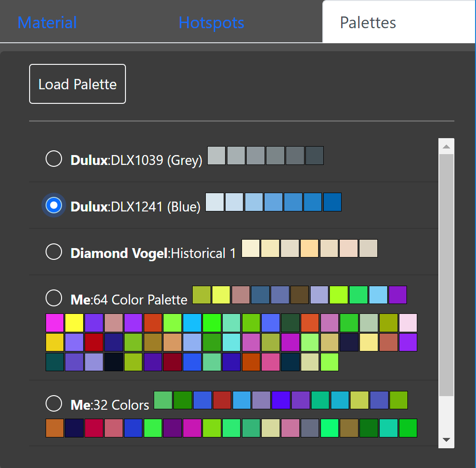This screenshot has height=468, width=476.
Task: Click the 'Me:64 Color Palette' label text
Action: point(129,300)
